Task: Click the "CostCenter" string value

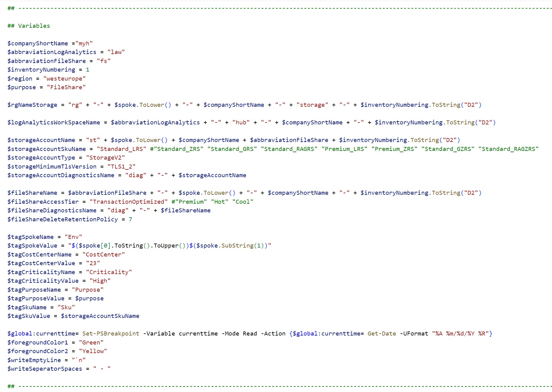Action: pos(104,255)
